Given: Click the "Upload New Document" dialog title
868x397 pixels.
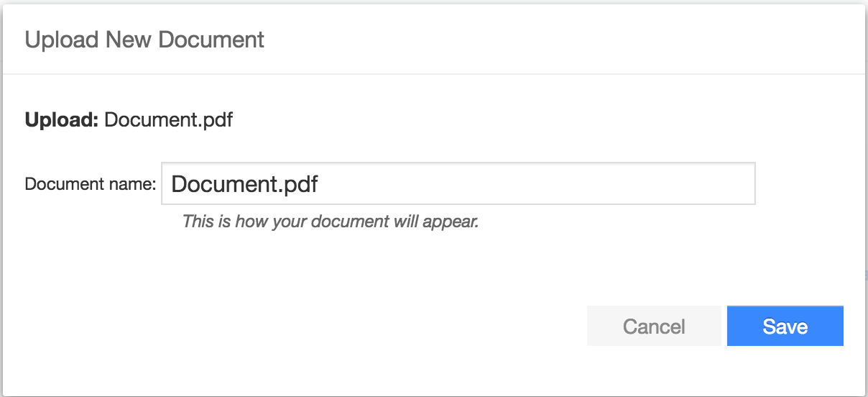Looking at the screenshot, I should pyautogui.click(x=144, y=40).
